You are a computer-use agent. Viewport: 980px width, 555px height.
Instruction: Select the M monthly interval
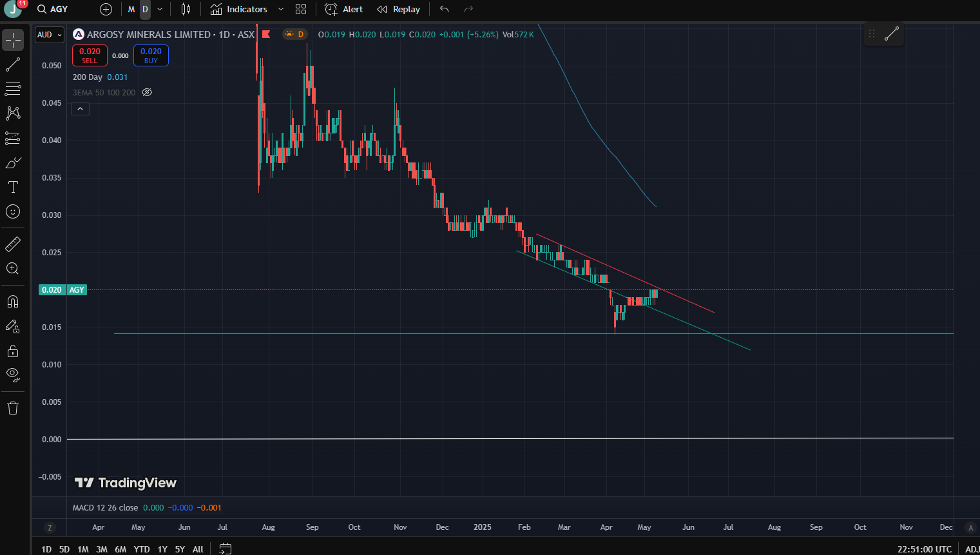tap(131, 9)
